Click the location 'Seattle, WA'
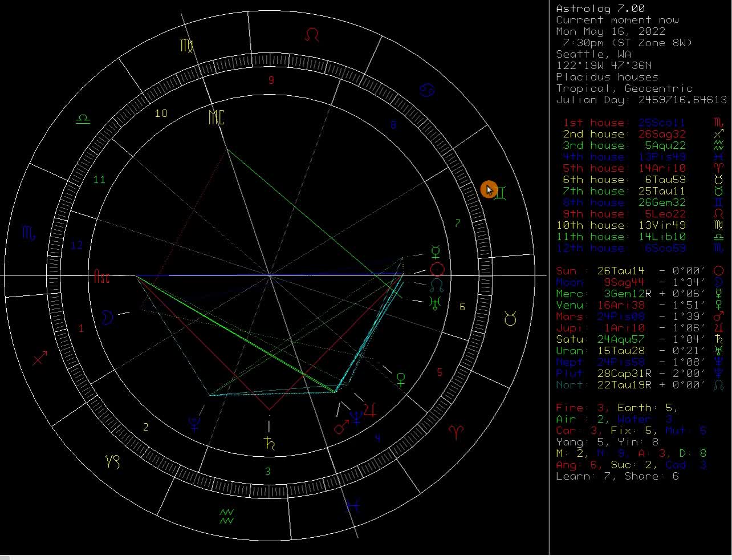 click(593, 54)
